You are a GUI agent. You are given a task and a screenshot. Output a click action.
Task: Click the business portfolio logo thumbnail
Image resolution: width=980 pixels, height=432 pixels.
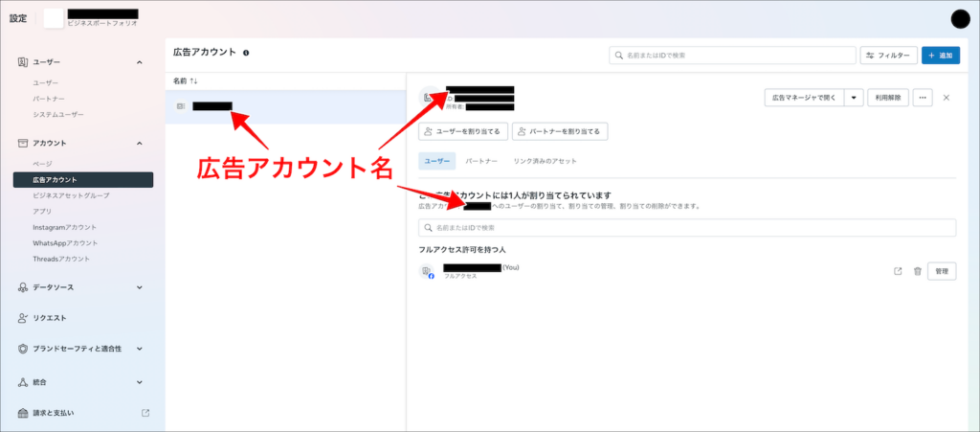click(54, 18)
